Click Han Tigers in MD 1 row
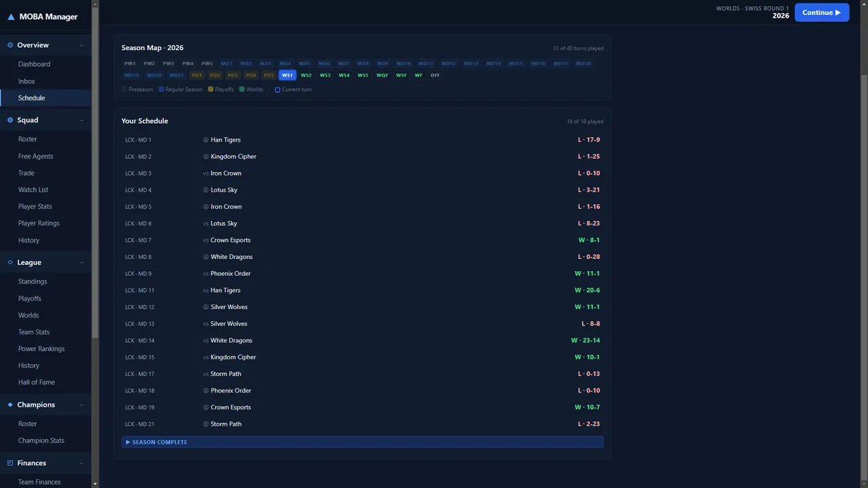This screenshot has height=488, width=868. coord(226,140)
